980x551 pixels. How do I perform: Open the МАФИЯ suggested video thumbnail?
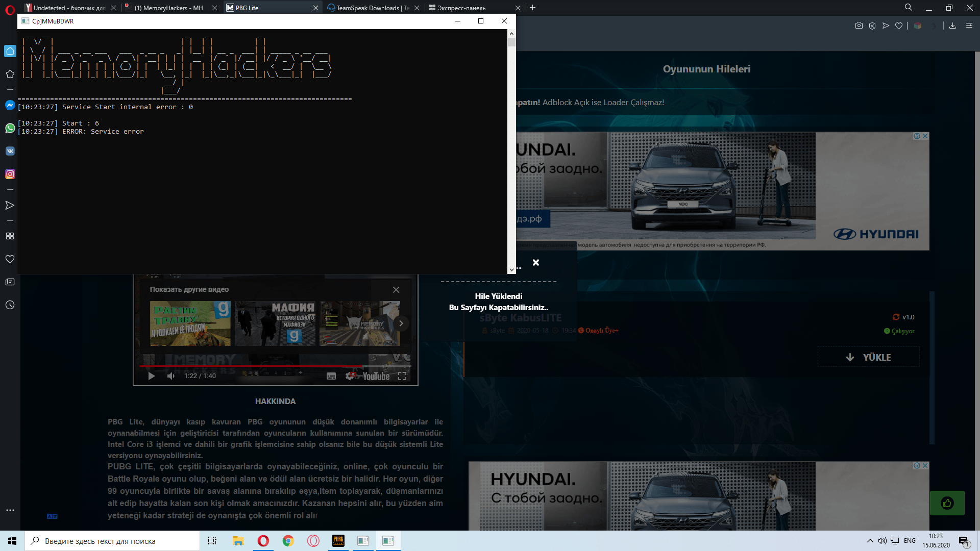275,323
